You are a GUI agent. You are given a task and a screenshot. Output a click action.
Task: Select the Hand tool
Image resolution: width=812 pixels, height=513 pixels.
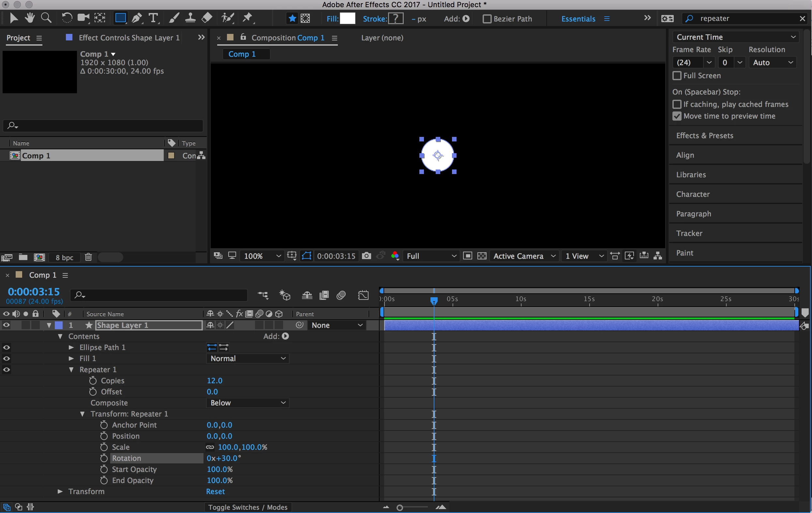[30, 18]
